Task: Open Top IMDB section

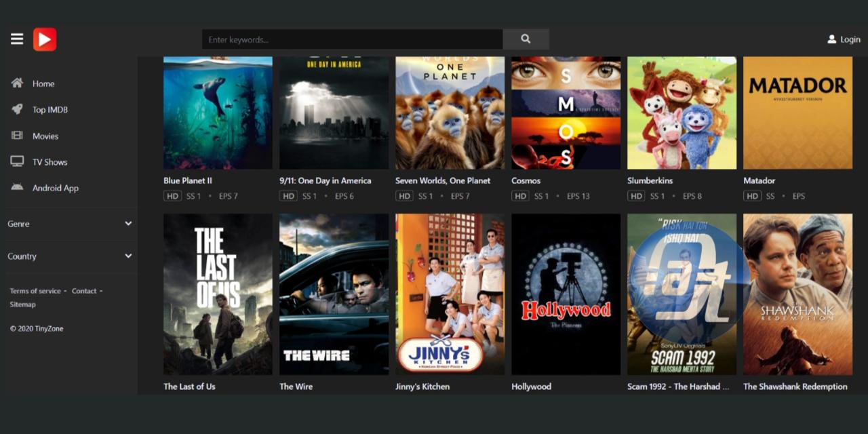Action: point(50,110)
